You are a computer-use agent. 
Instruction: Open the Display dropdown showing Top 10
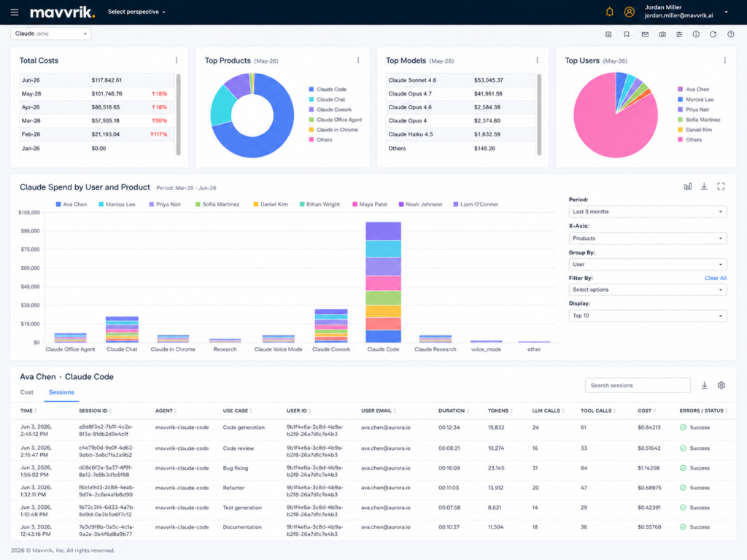pos(648,316)
